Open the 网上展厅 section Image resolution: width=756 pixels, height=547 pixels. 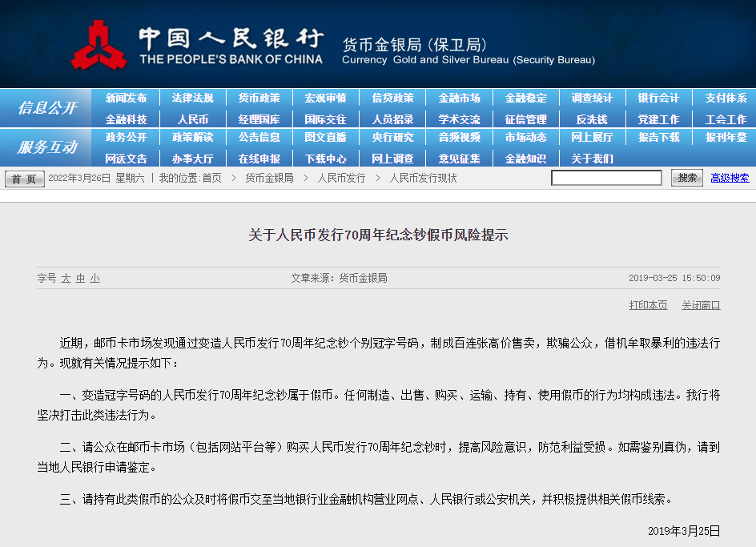coord(592,137)
